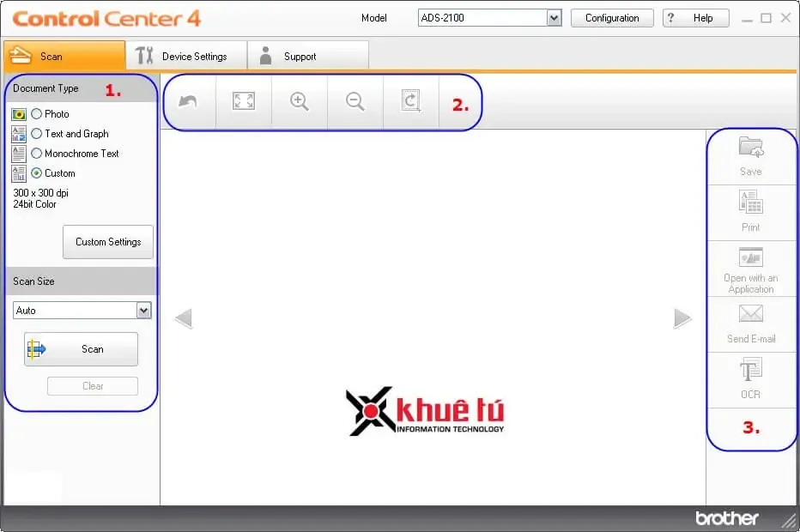
Task: Fit the preview to the window
Action: [x=243, y=100]
